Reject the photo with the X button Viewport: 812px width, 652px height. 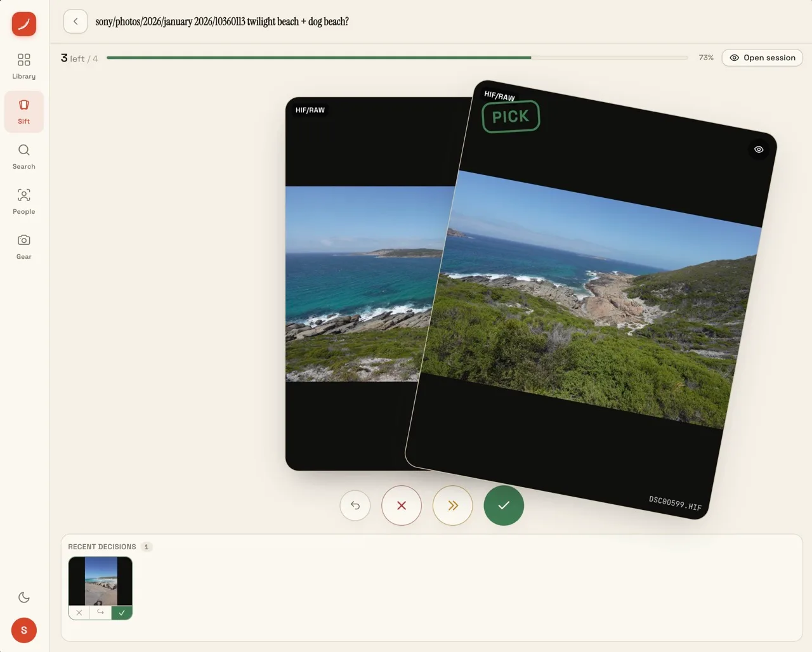pos(402,505)
